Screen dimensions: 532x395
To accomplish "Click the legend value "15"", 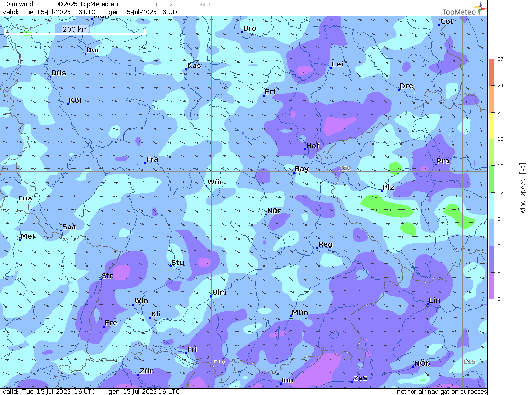I will (500, 165).
